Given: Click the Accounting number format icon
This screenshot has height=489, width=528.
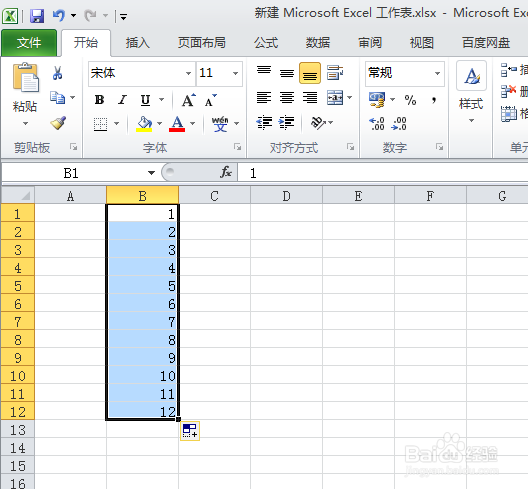Looking at the screenshot, I should click(377, 100).
